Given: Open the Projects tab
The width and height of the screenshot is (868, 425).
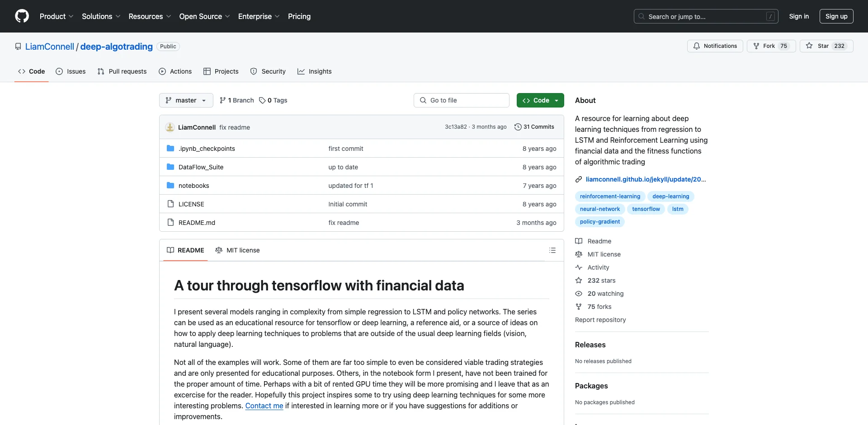Looking at the screenshot, I should (221, 71).
